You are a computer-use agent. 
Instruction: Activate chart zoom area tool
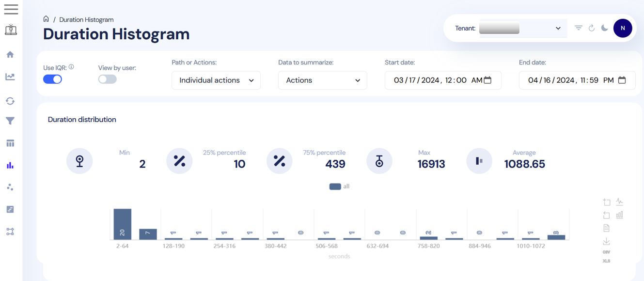607,202
